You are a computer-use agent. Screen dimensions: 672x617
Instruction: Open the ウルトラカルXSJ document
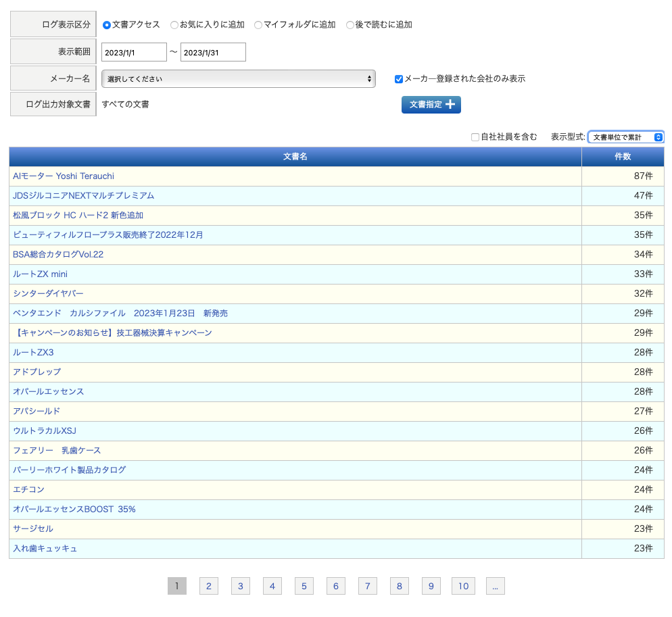click(x=45, y=431)
